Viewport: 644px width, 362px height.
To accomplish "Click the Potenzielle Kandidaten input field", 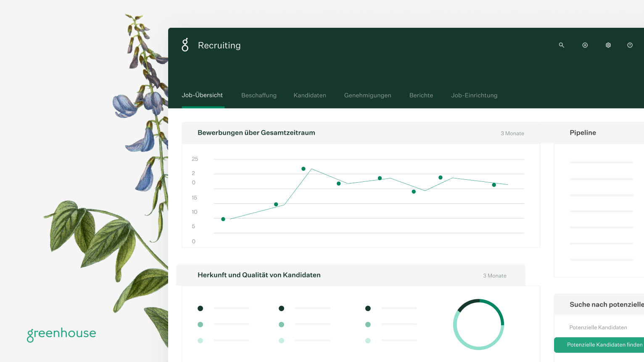I will coord(599,327).
